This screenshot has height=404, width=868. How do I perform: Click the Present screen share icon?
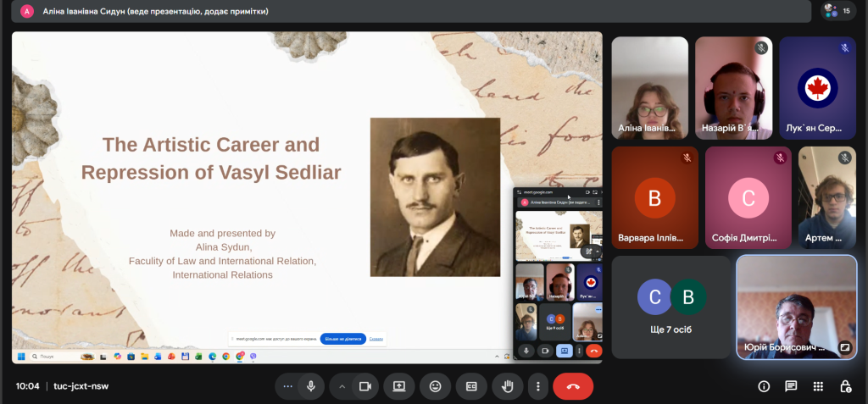398,386
